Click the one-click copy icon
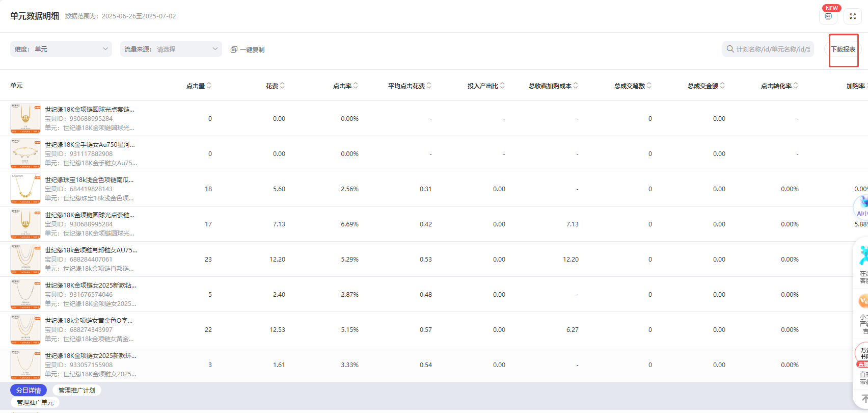868x413 pixels. click(234, 49)
